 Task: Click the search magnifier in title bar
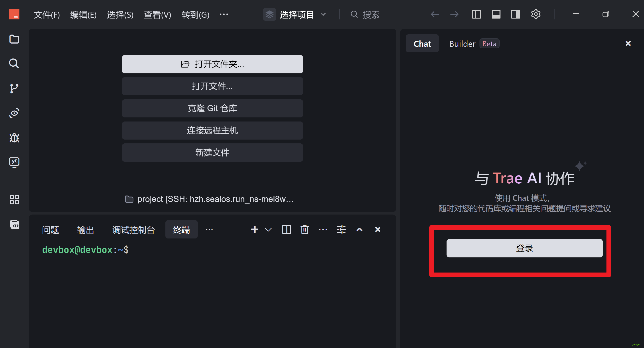(354, 14)
